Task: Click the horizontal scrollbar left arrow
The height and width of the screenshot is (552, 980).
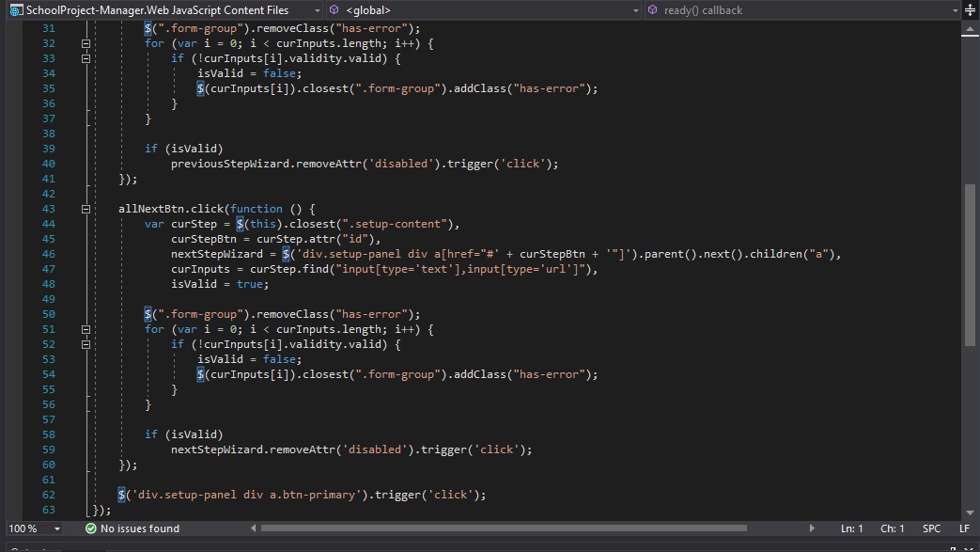Action: point(253,528)
